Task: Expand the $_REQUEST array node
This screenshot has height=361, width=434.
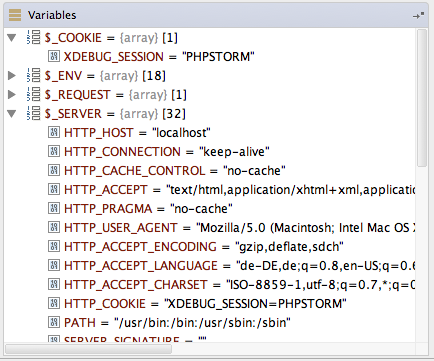Action: click(x=12, y=95)
